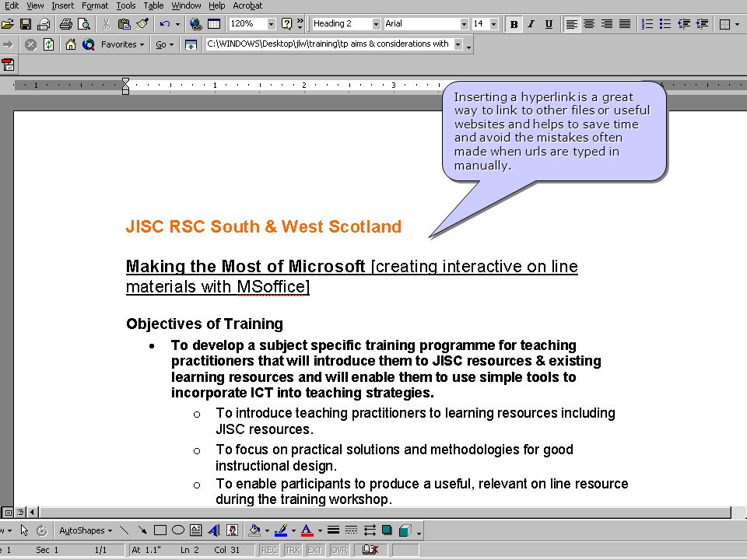Click the 3-D style icon
Screen dimensions: 747x560
pyautogui.click(x=405, y=530)
